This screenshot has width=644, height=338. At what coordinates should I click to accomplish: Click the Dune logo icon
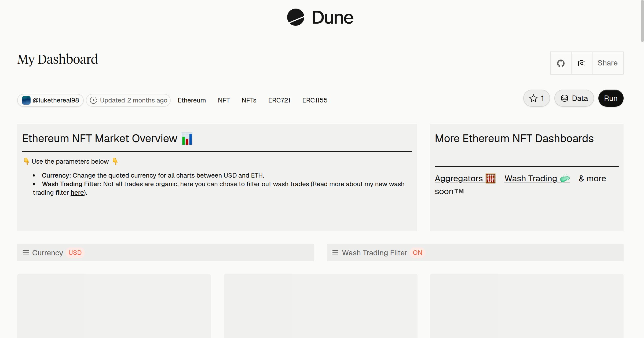pyautogui.click(x=295, y=17)
